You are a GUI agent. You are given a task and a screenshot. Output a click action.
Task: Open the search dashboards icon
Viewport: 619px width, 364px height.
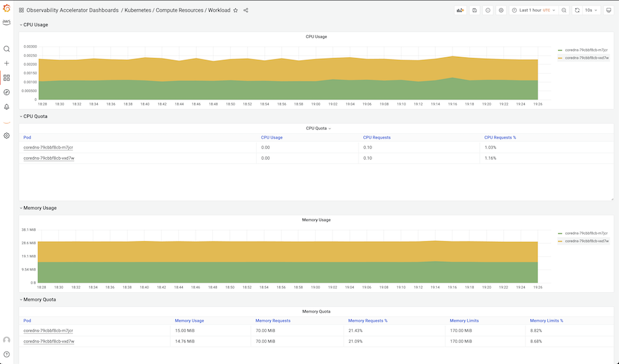click(6, 49)
